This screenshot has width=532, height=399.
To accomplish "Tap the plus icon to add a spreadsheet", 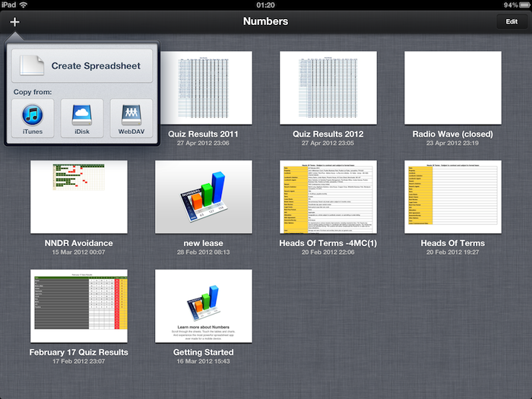I will pyautogui.click(x=14, y=21).
